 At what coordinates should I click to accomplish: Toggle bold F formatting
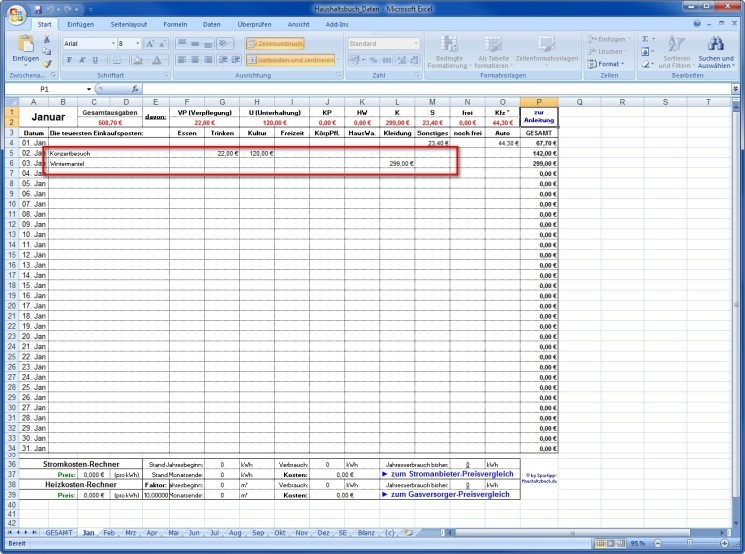pos(69,60)
